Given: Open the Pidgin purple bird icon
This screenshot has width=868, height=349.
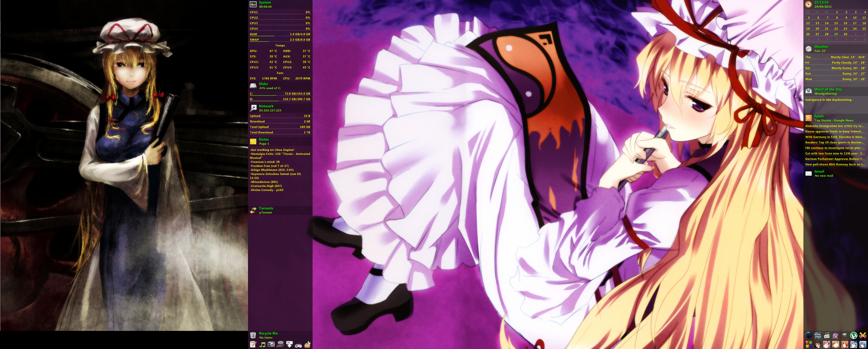Looking at the screenshot, I should click(x=836, y=335).
